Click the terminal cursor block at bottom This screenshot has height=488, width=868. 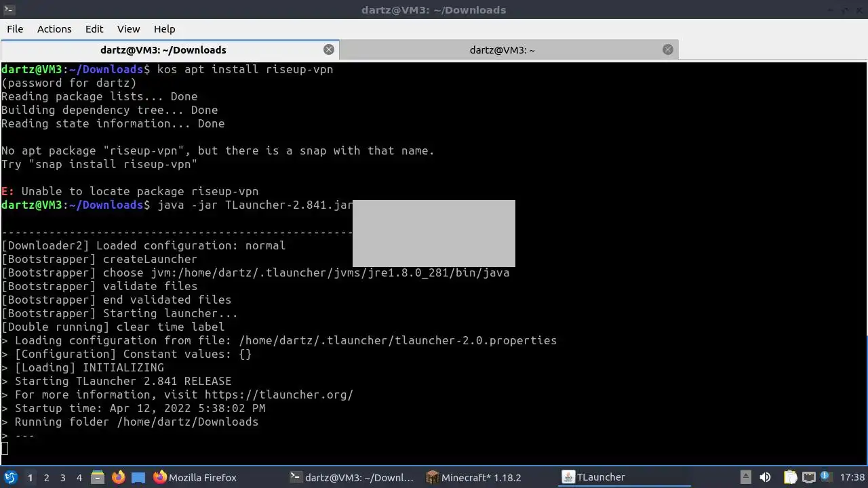[4, 448]
